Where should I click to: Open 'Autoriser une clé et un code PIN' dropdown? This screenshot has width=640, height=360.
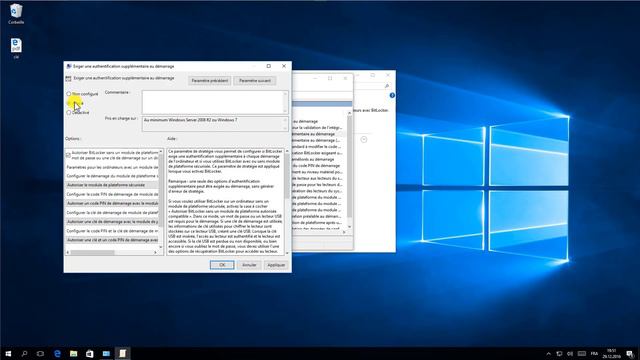[112, 240]
